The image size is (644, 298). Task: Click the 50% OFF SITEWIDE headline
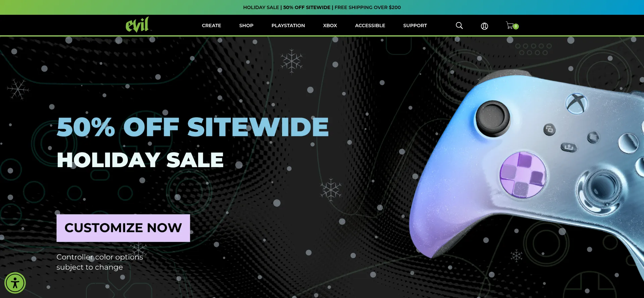point(193,127)
